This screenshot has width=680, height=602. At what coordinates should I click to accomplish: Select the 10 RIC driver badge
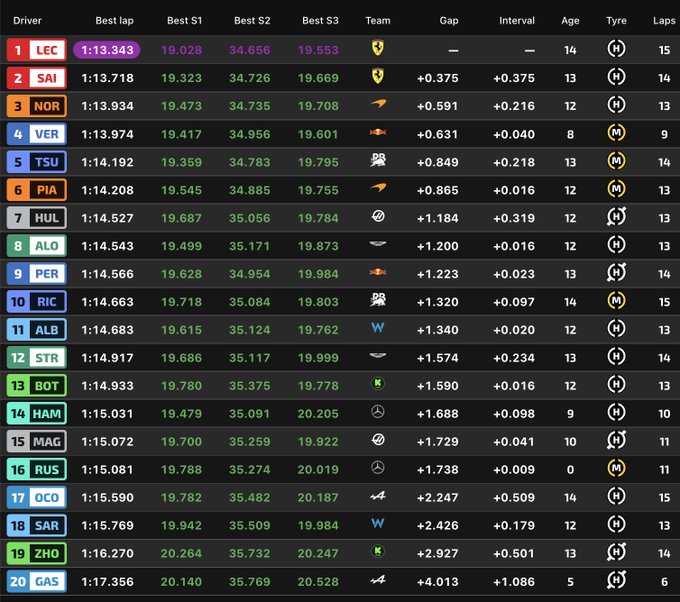click(36, 302)
